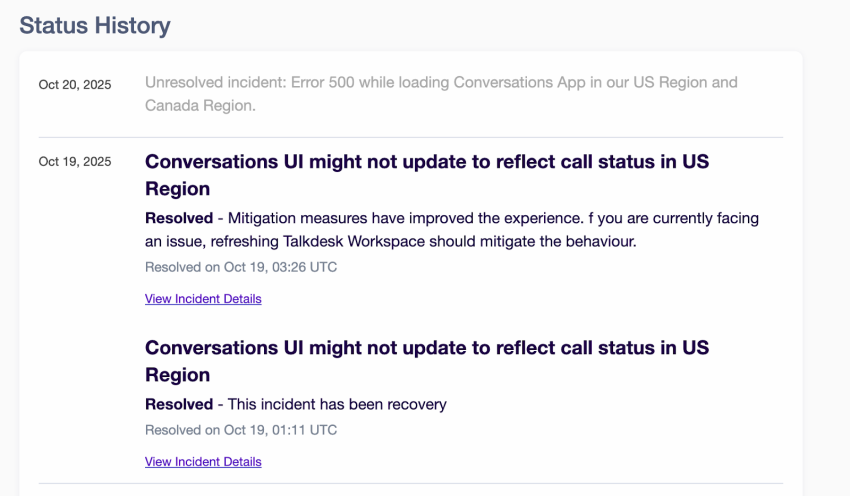The height and width of the screenshot is (496, 850).
Task: Click the "Unresolved incident:" prefix text
Action: pos(214,83)
